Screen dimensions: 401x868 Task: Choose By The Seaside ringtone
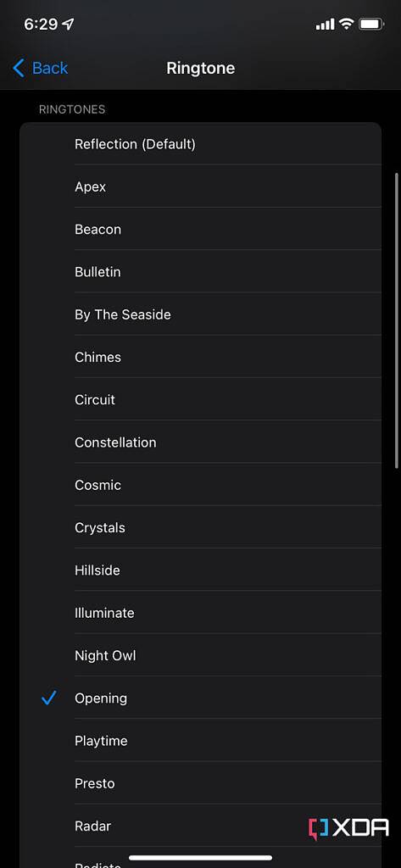tap(200, 314)
